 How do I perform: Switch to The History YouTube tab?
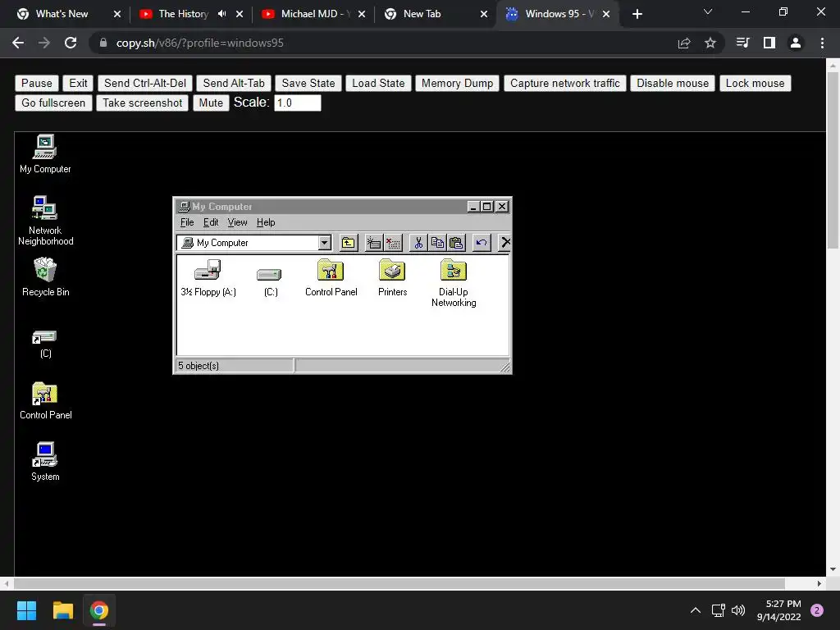191,14
